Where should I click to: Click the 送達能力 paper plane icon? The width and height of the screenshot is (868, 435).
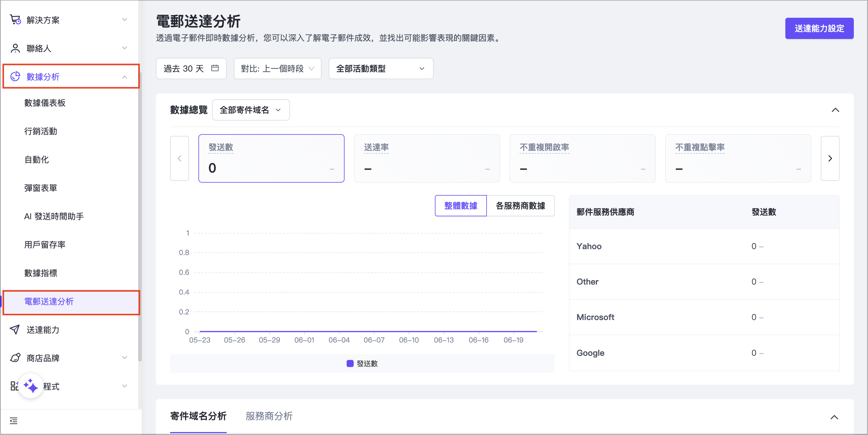tap(15, 330)
